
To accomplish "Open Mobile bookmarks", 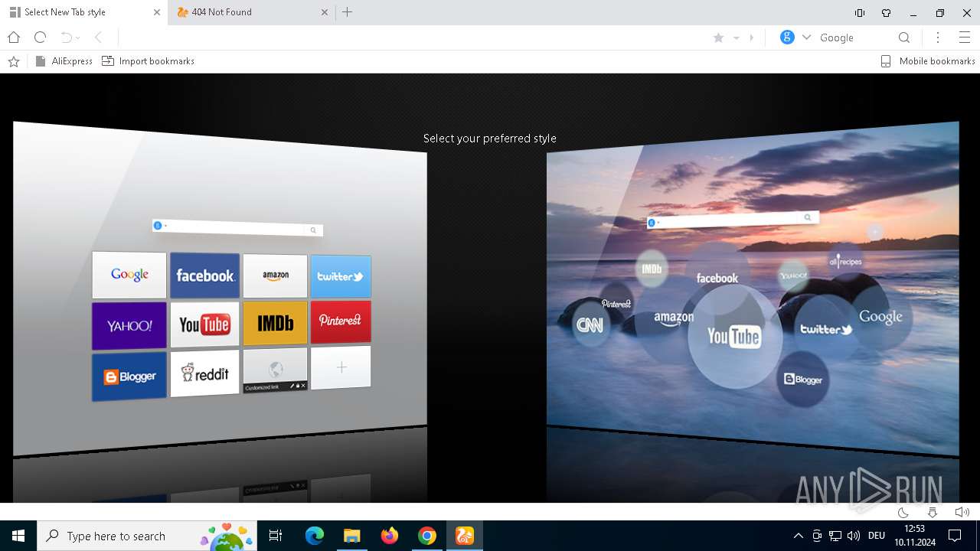I will [928, 61].
